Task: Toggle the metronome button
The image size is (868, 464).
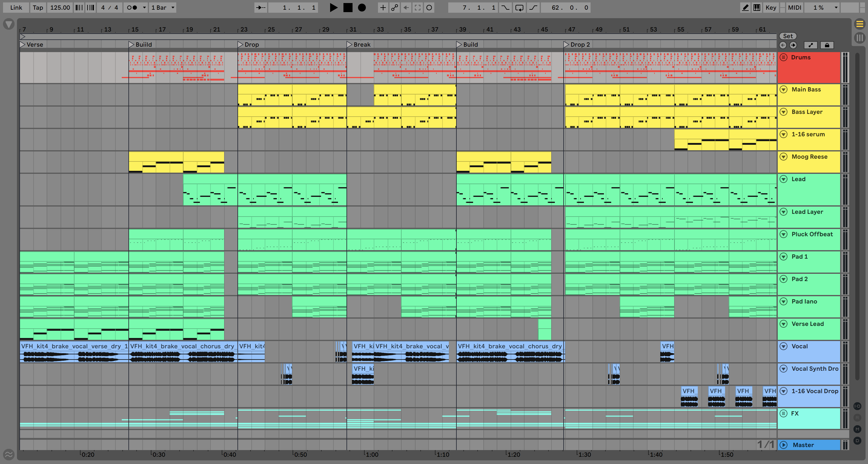Action: pos(132,7)
